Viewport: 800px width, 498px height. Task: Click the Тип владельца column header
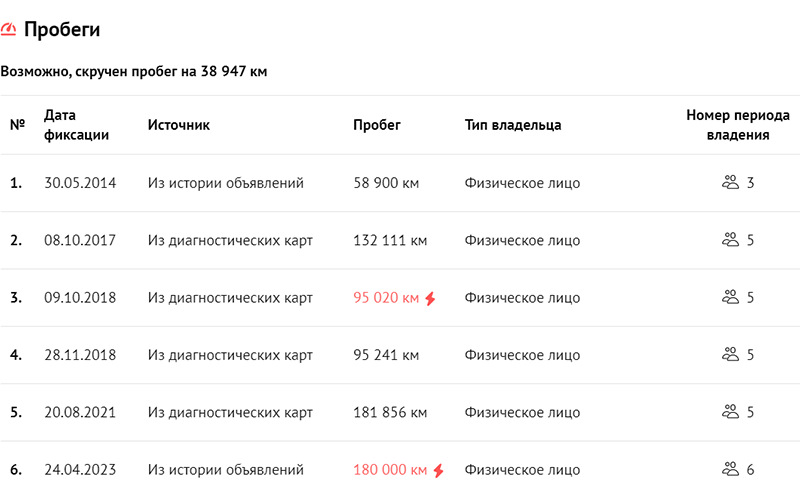(x=513, y=125)
